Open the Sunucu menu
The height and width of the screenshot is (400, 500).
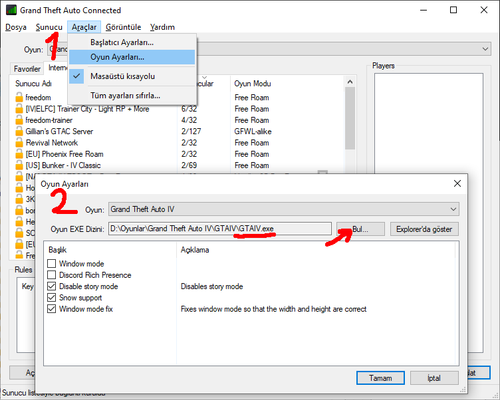[49, 27]
